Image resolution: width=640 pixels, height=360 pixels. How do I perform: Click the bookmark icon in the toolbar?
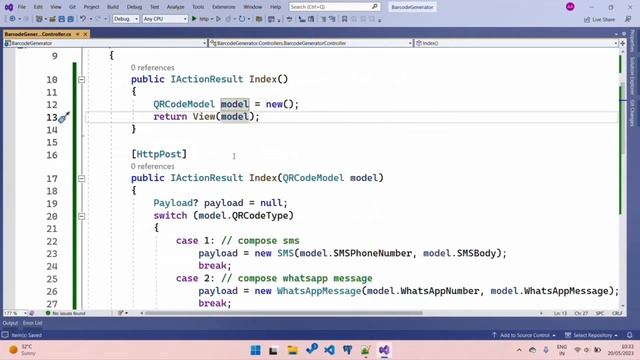(344, 19)
